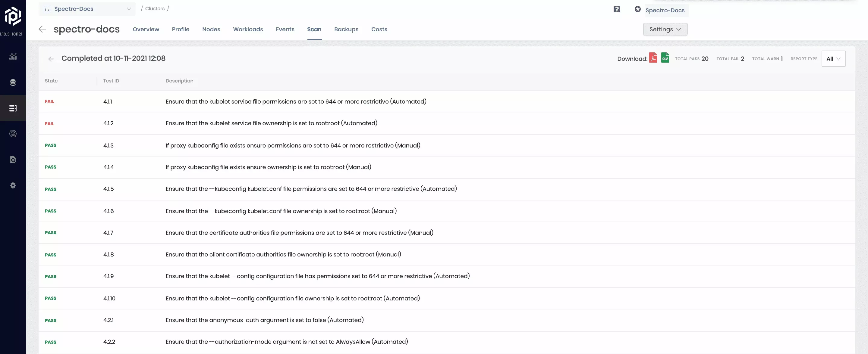Viewport: 868px width, 354px height.
Task: Switch to the Workloads tab
Action: [248, 29]
